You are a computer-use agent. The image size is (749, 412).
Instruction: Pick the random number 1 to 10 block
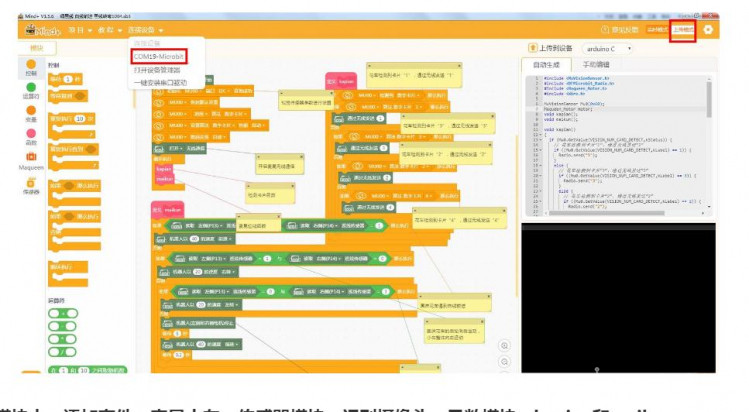click(x=87, y=370)
